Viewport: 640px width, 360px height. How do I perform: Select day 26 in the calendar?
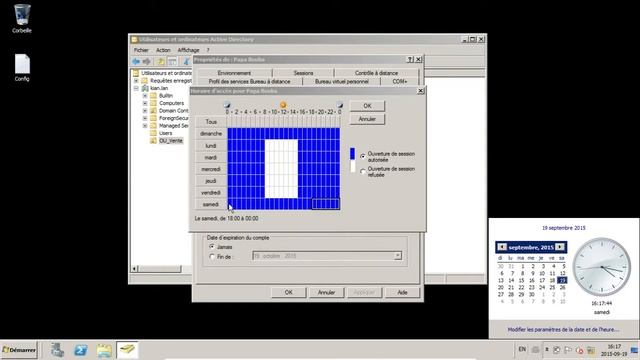(562, 287)
